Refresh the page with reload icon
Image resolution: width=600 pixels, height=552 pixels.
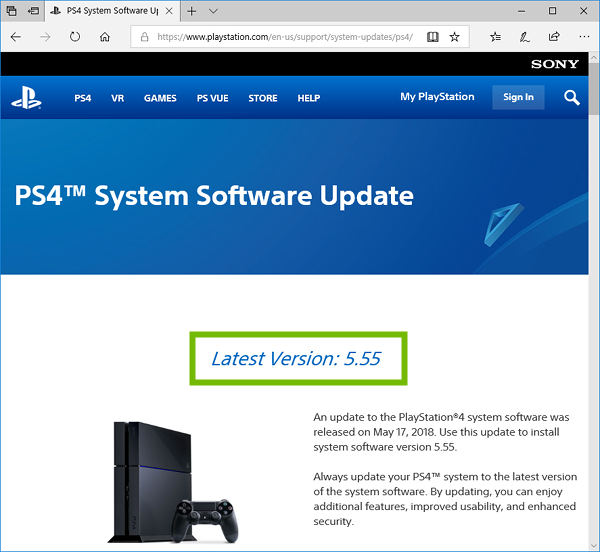75,37
